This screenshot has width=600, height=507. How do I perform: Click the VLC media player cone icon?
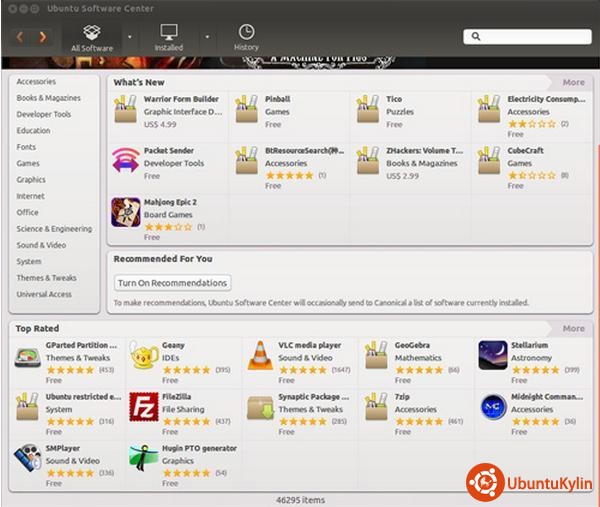pos(260,355)
